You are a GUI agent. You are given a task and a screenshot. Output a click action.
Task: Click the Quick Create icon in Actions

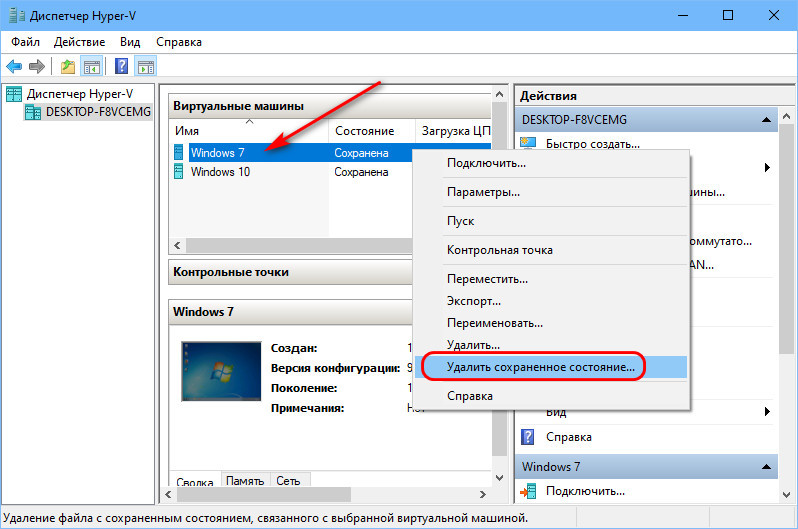(528, 144)
